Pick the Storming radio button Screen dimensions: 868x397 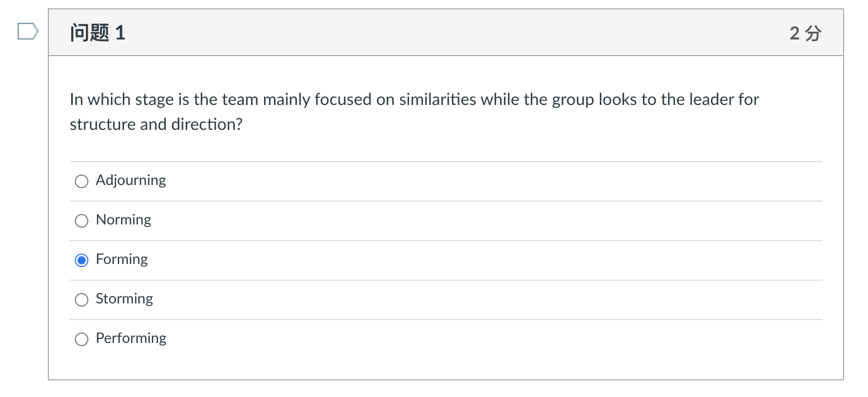click(x=82, y=300)
